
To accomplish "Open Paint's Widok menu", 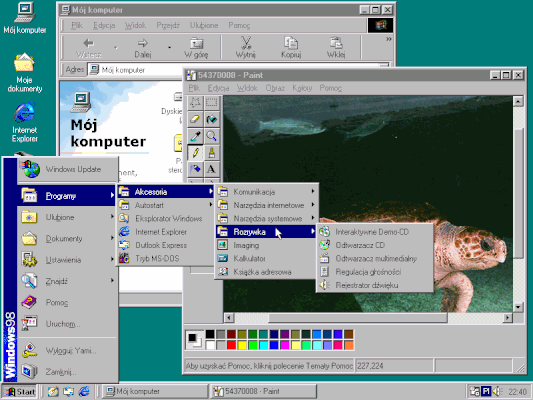I will coord(247,88).
